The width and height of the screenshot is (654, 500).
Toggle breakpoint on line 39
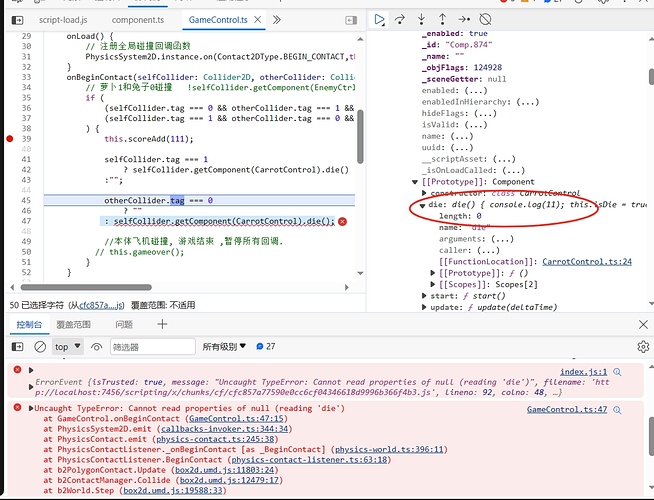(x=10, y=139)
